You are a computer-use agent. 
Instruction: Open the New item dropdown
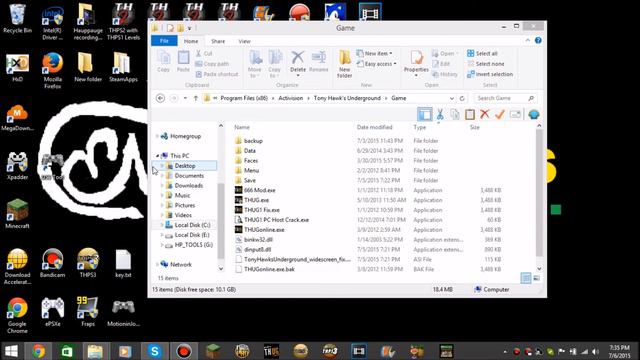point(375,53)
